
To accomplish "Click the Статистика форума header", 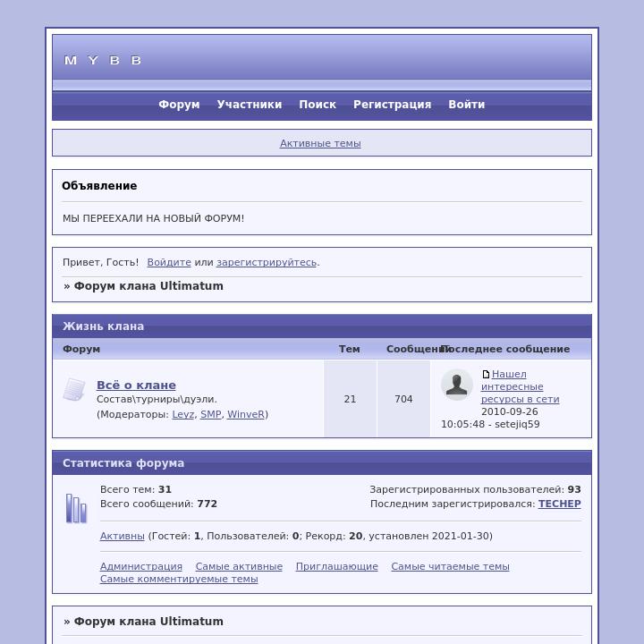I will click(x=322, y=463).
